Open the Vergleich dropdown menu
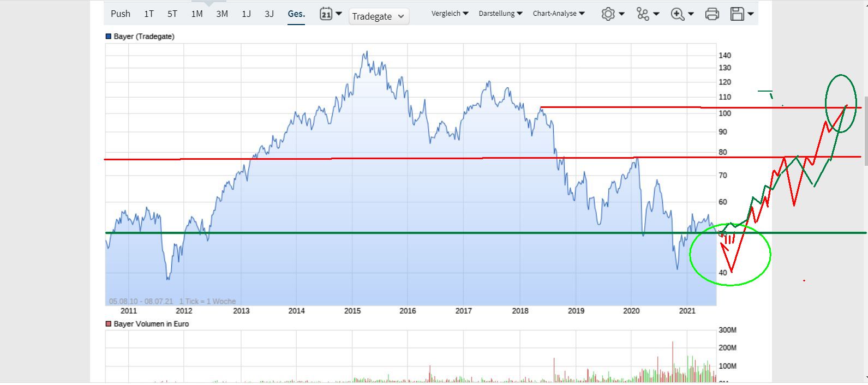 click(450, 14)
